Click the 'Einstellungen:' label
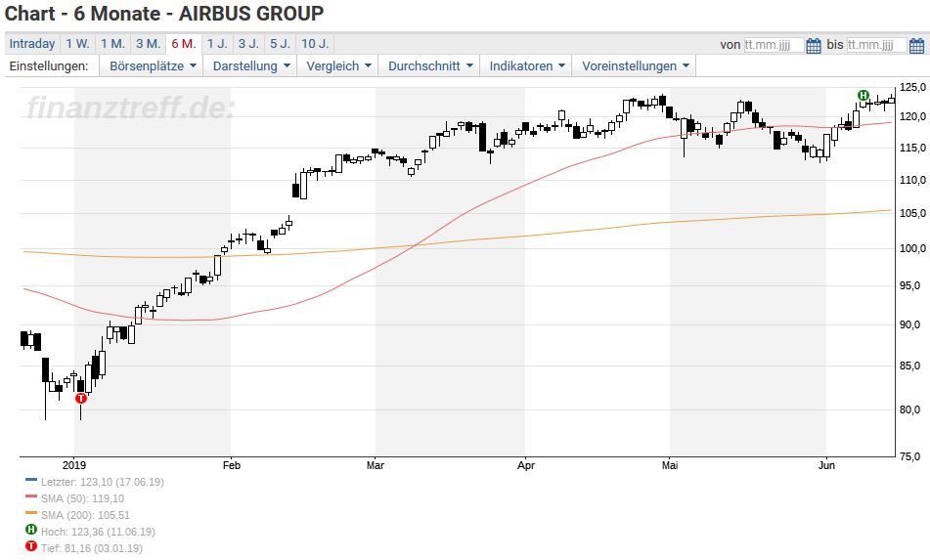Screen dimensions: 930x560 coord(49,65)
